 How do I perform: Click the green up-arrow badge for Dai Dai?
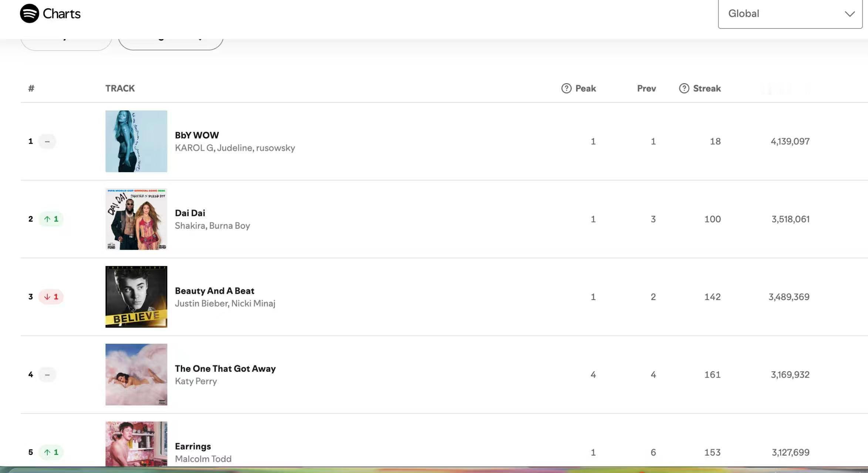pyautogui.click(x=51, y=219)
